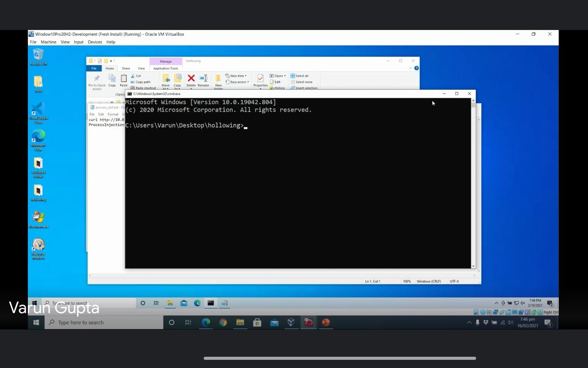Open the Notepad File menu

pyautogui.click(x=92, y=114)
